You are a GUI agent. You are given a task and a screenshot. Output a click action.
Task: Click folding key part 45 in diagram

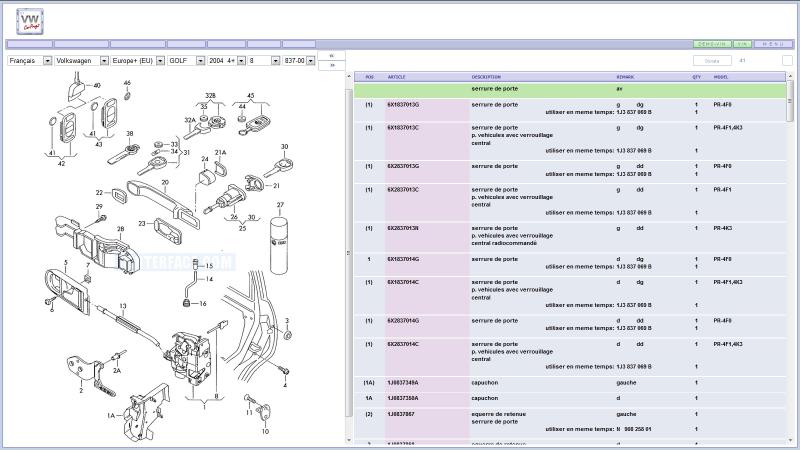tap(254, 126)
